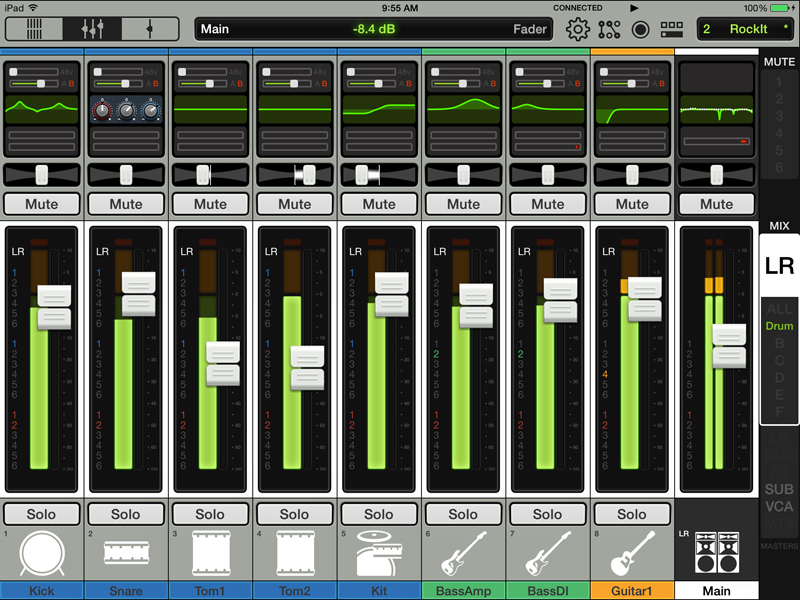This screenshot has width=800, height=600.
Task: Mute the Tom2 channel
Action: point(294,204)
